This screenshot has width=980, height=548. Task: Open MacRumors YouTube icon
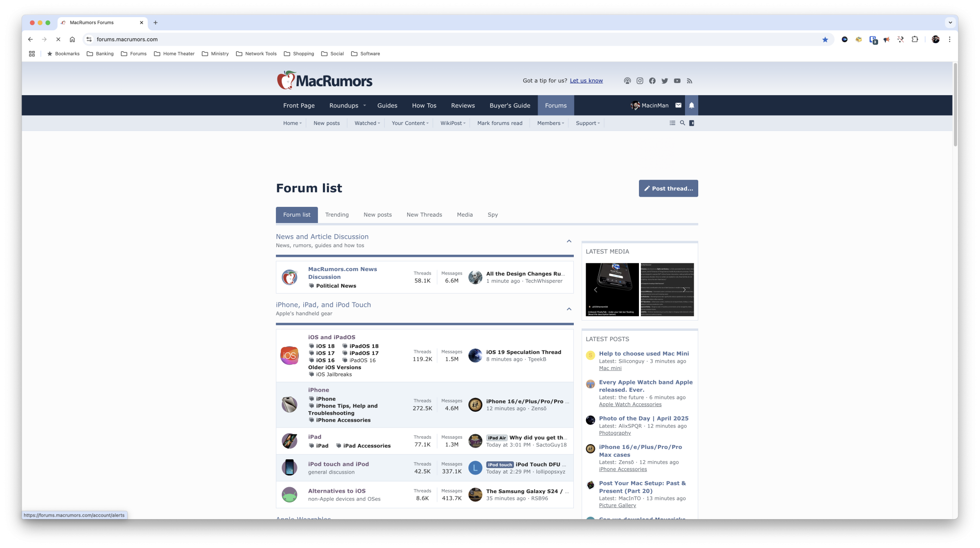coord(677,81)
